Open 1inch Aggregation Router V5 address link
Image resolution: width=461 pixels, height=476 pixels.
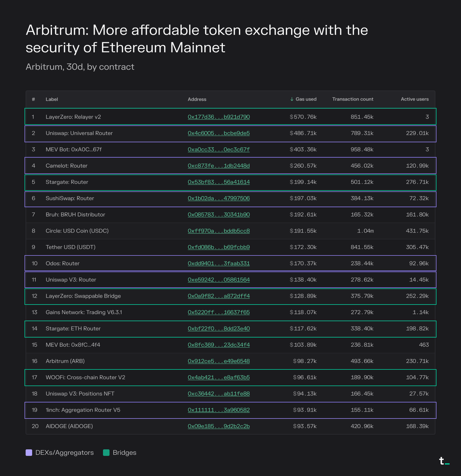[x=219, y=410]
